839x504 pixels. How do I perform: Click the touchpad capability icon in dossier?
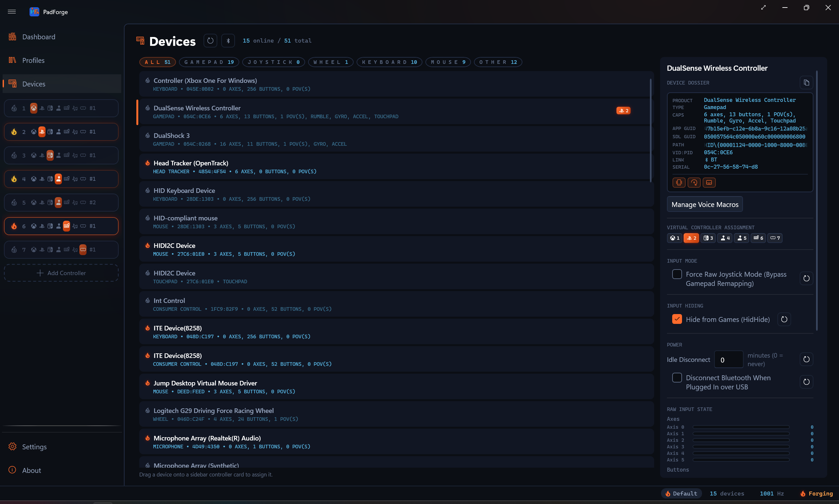[x=709, y=182]
